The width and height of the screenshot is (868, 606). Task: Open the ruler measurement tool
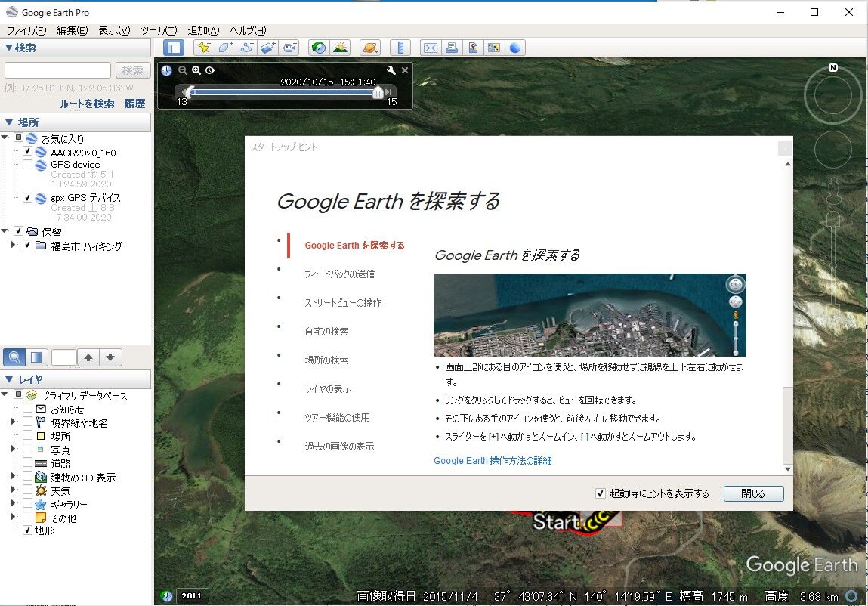(400, 48)
